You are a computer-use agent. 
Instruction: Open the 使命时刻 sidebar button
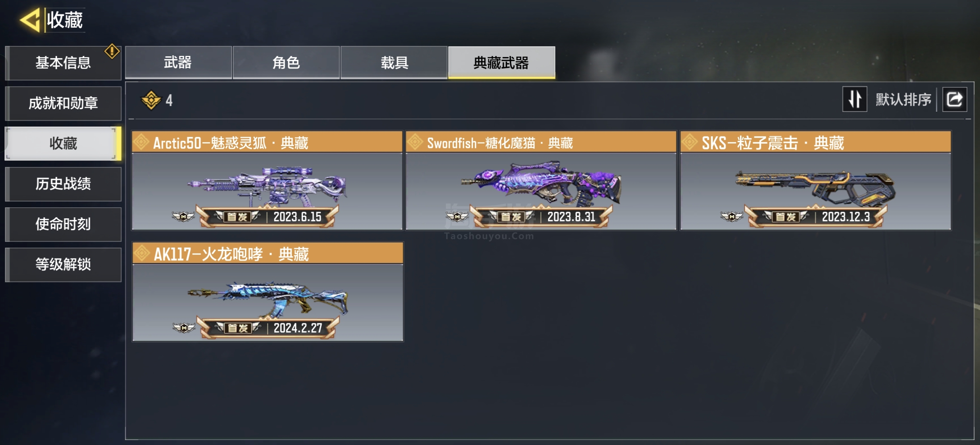63,224
